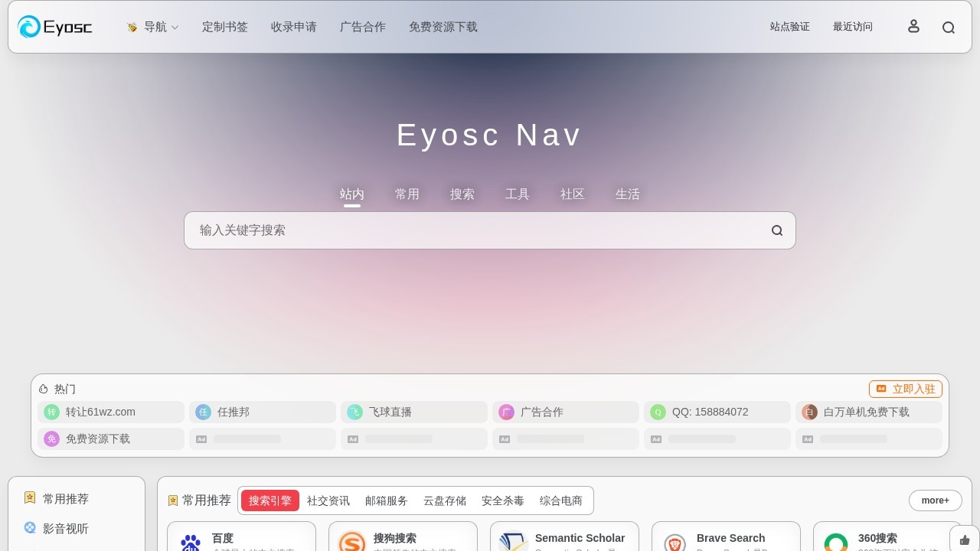Click 最近访问 link
The width and height of the screenshot is (980, 551).
coord(853,27)
